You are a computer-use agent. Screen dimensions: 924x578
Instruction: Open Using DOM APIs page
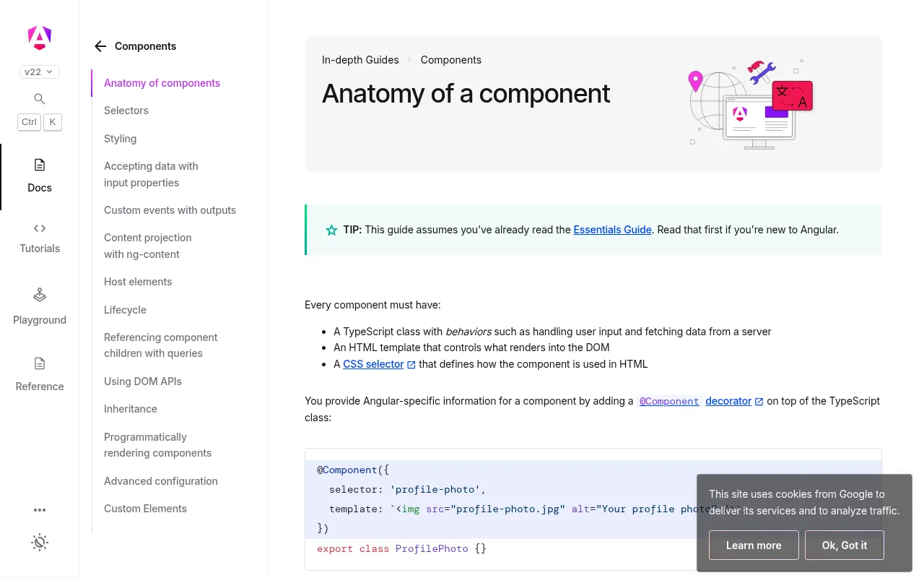click(143, 381)
